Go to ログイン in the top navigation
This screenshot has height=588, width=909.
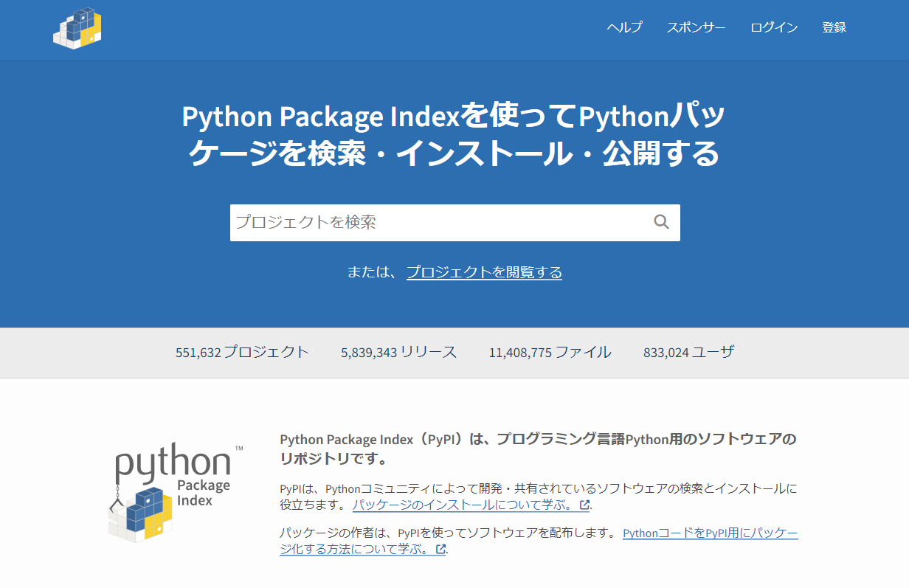pyautogui.click(x=774, y=27)
